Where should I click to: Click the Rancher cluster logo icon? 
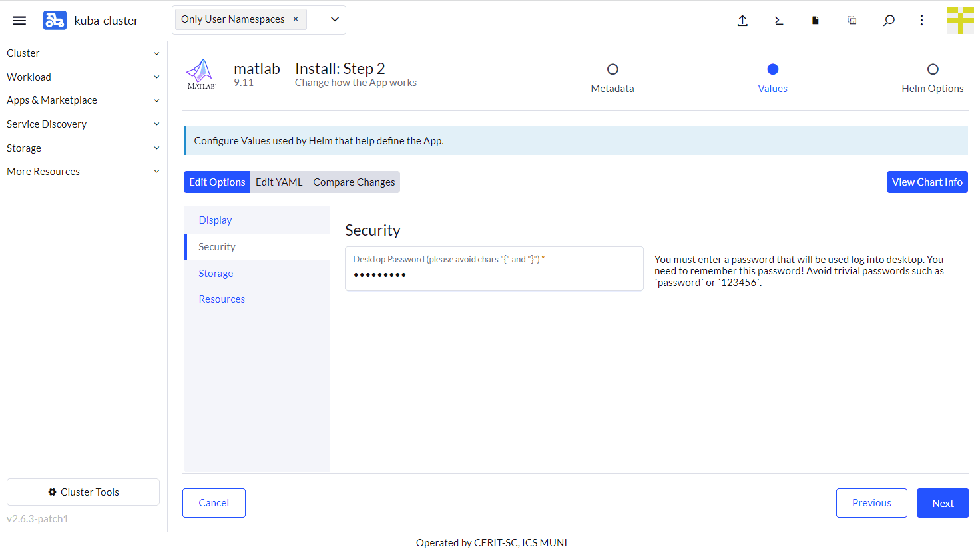[x=55, y=20]
